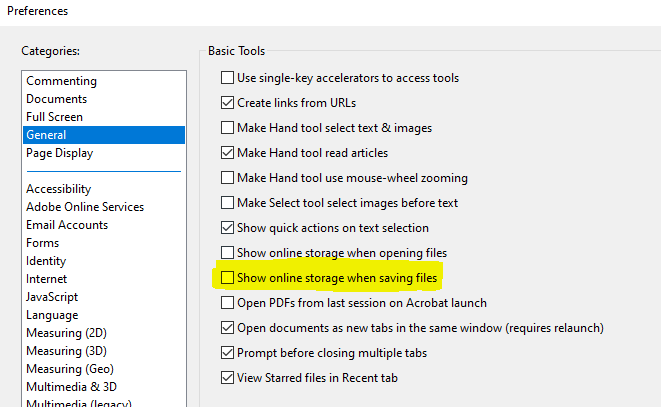Select the JavaScript category
This screenshot has width=661, height=407.
[x=52, y=297]
